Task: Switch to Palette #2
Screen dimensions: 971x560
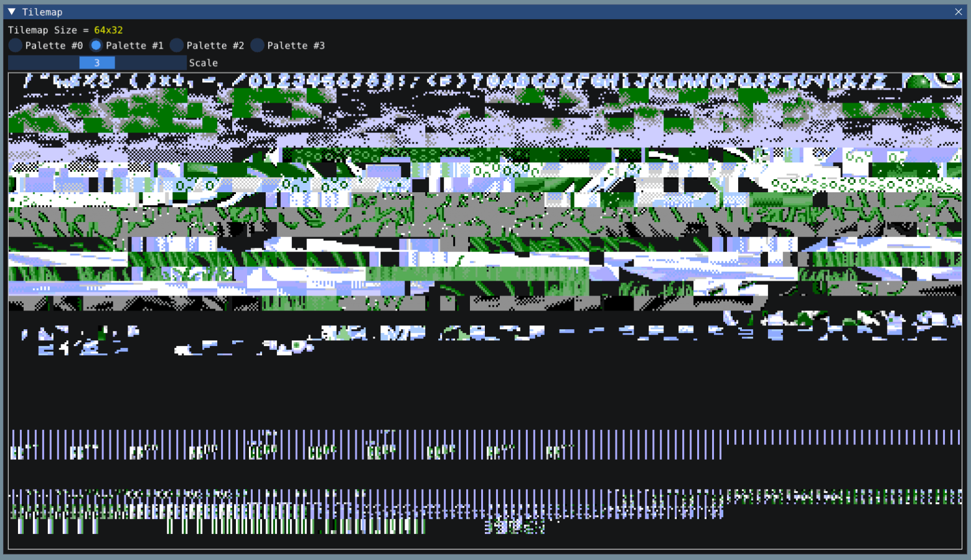Action: point(176,45)
